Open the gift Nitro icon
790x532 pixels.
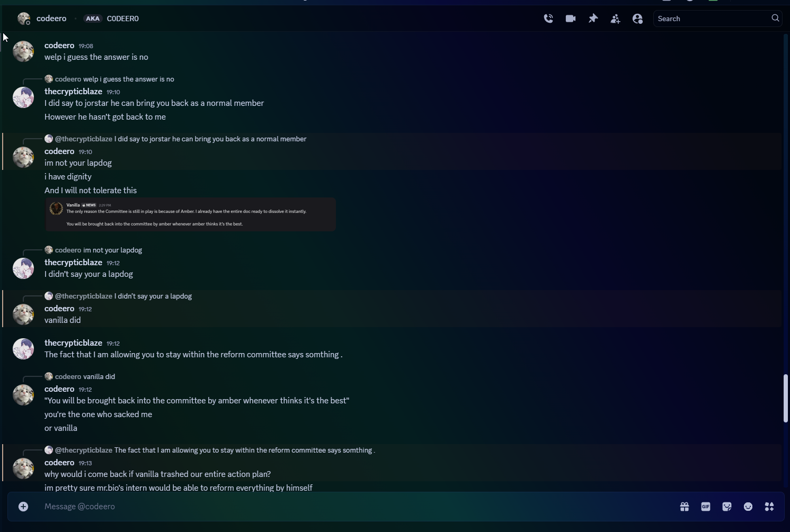pos(685,507)
